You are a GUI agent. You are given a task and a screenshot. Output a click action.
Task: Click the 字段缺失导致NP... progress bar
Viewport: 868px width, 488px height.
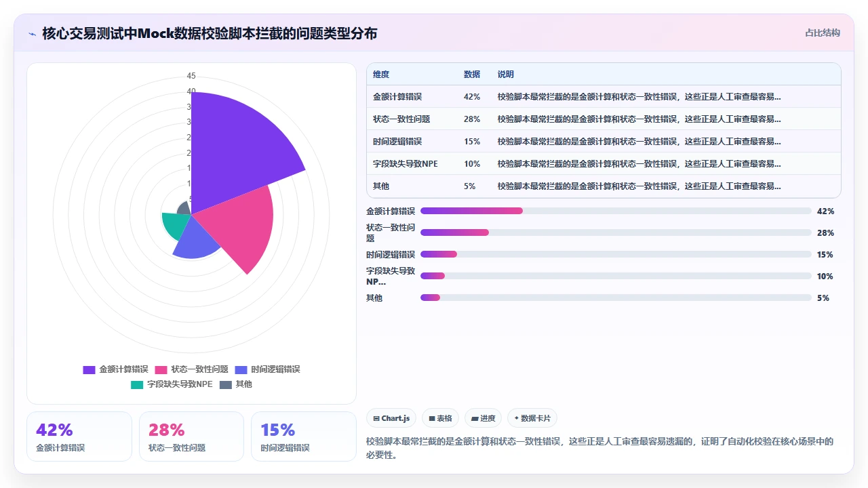(616, 276)
